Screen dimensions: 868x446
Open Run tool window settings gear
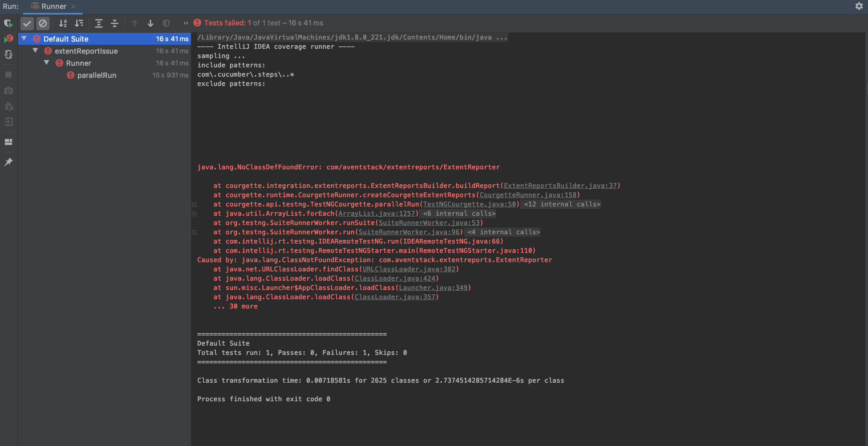pos(859,6)
